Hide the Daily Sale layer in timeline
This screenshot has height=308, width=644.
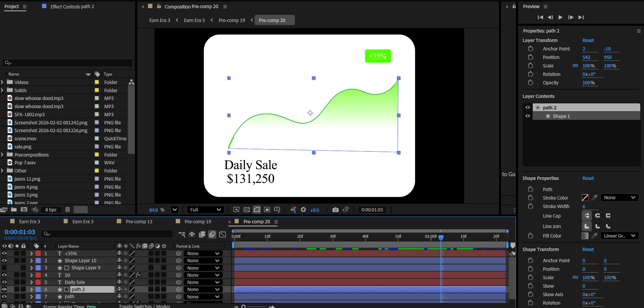click(x=4, y=282)
